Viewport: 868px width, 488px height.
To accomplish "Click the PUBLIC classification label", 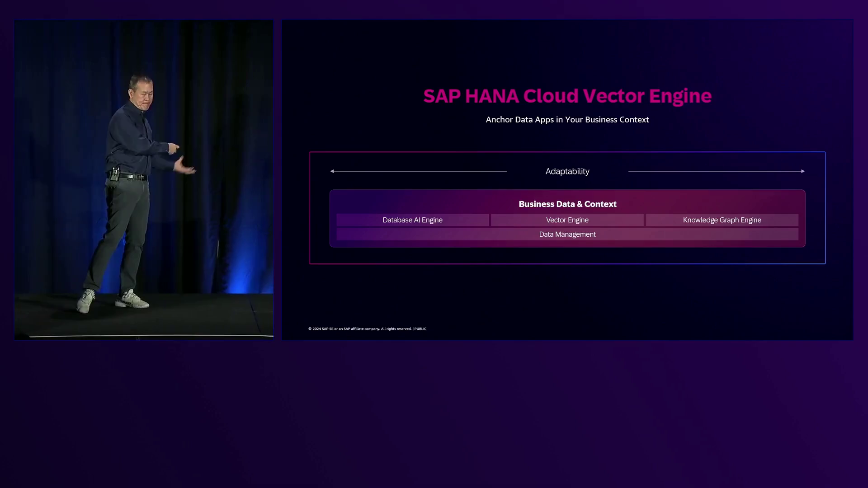I will click(420, 329).
